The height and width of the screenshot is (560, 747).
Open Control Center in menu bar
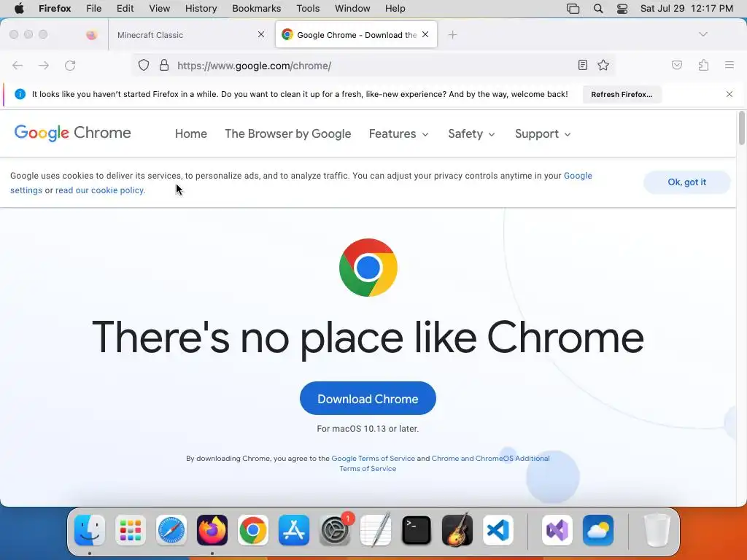point(622,9)
